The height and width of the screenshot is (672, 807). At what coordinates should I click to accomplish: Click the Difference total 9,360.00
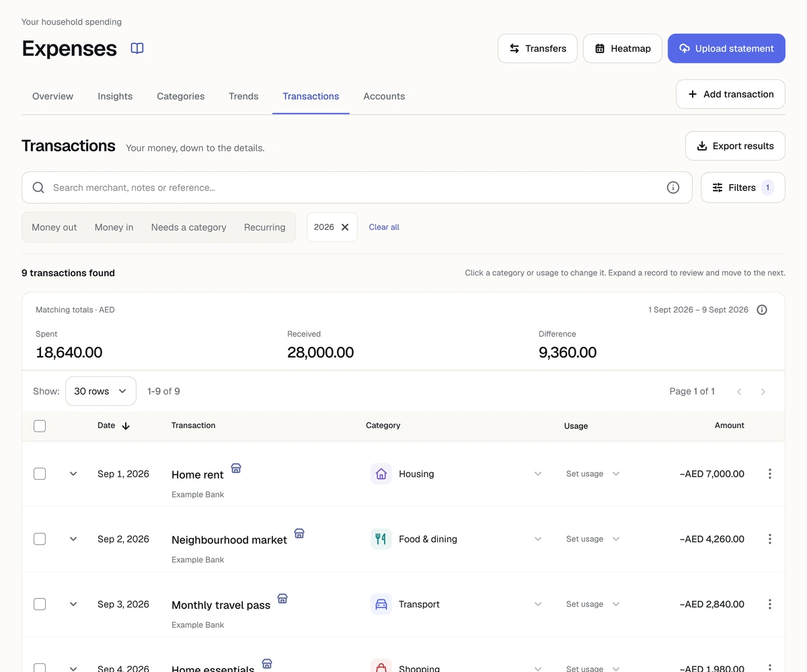(x=568, y=352)
